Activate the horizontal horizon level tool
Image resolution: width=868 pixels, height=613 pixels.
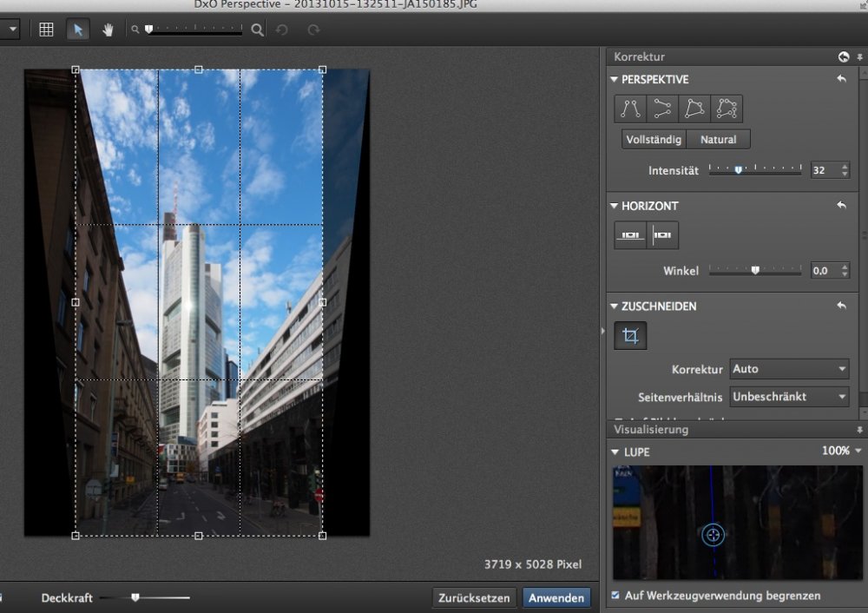[630, 235]
